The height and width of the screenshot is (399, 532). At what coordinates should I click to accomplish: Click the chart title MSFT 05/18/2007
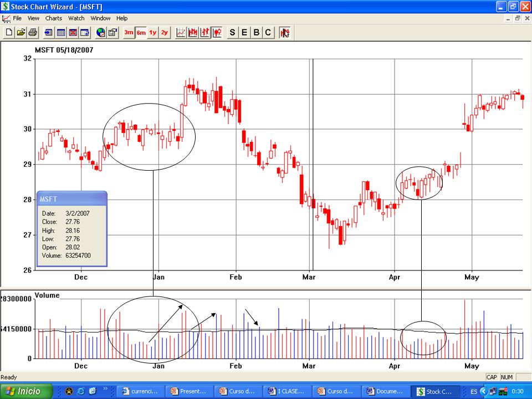pos(64,50)
